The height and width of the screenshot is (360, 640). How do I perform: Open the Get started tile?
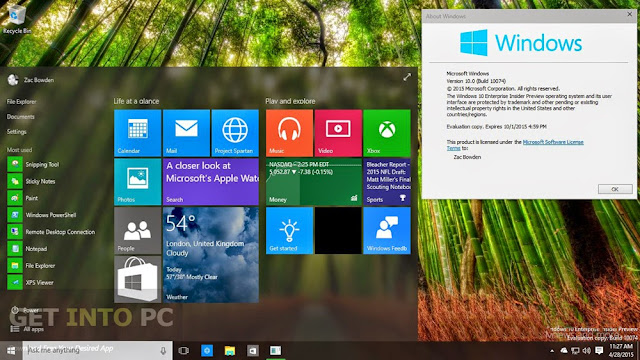pyautogui.click(x=289, y=231)
